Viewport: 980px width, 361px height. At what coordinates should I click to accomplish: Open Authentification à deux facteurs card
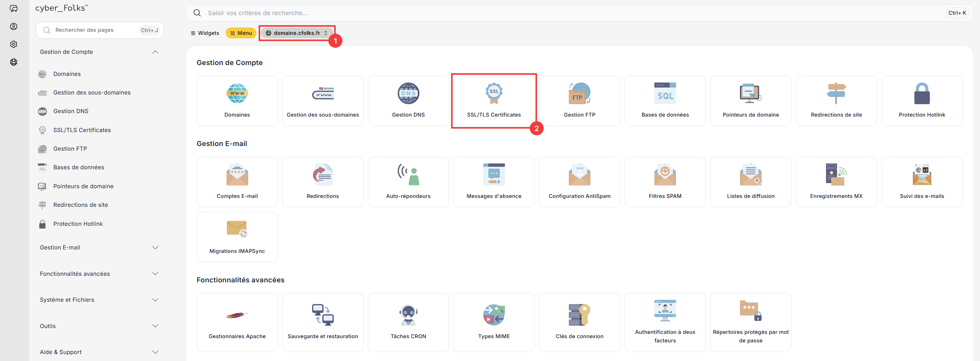point(665,322)
